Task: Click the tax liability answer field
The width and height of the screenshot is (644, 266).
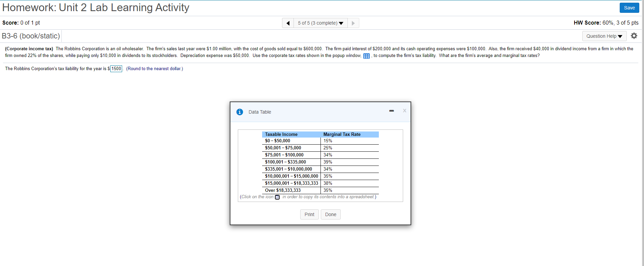Action: pos(116,69)
